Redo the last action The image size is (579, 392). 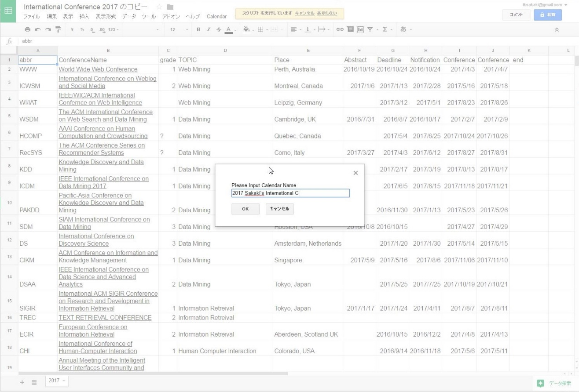pyautogui.click(x=48, y=29)
